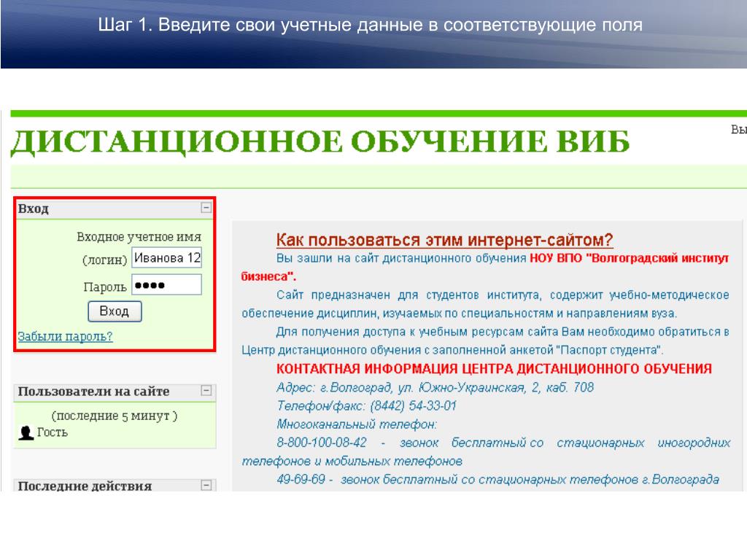Click the Пароль password field
747x560 pixels.
click(x=167, y=285)
